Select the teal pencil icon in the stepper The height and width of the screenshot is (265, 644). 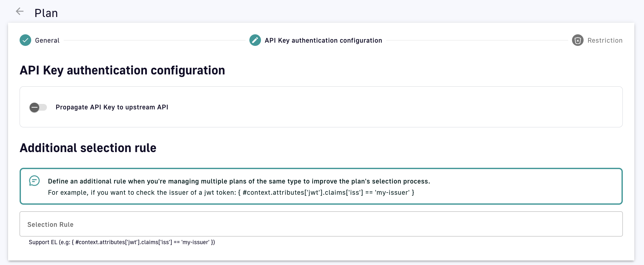click(x=255, y=40)
